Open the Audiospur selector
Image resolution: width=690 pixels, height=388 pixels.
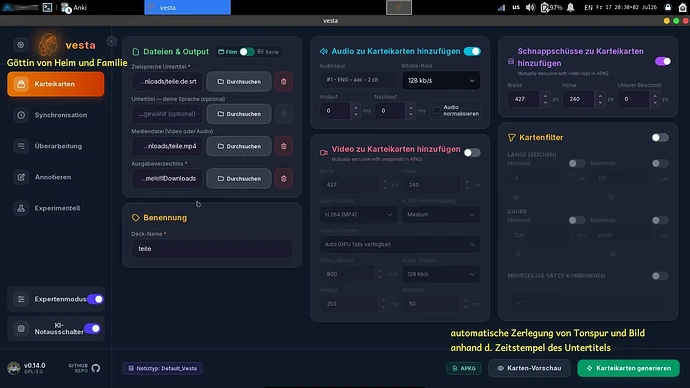coord(358,81)
